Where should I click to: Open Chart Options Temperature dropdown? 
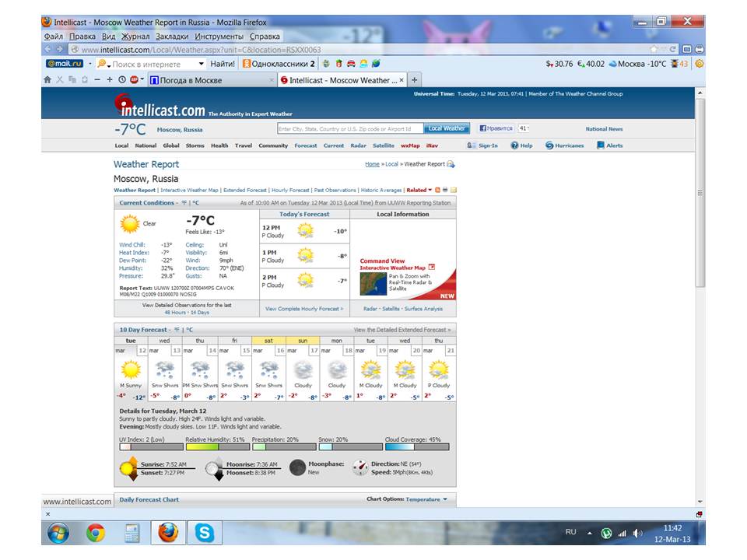(x=427, y=499)
